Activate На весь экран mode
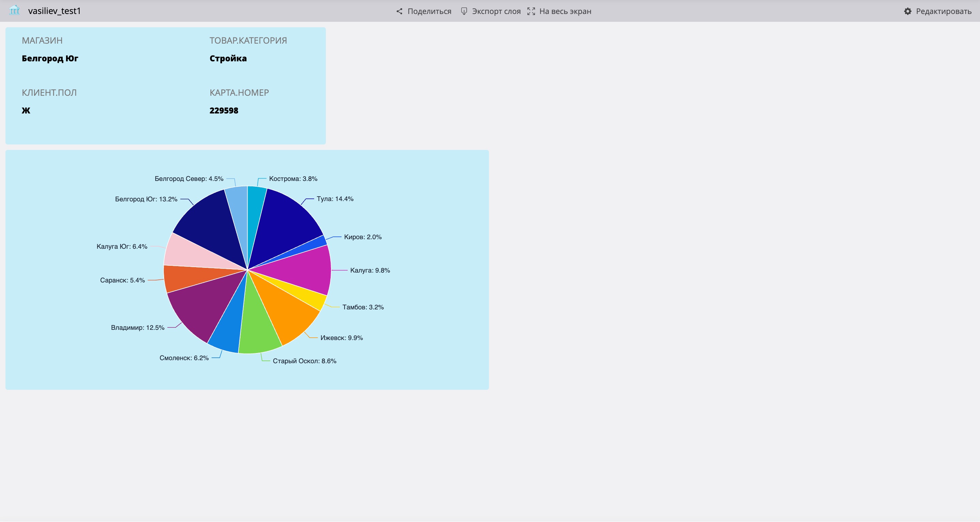 [x=565, y=11]
